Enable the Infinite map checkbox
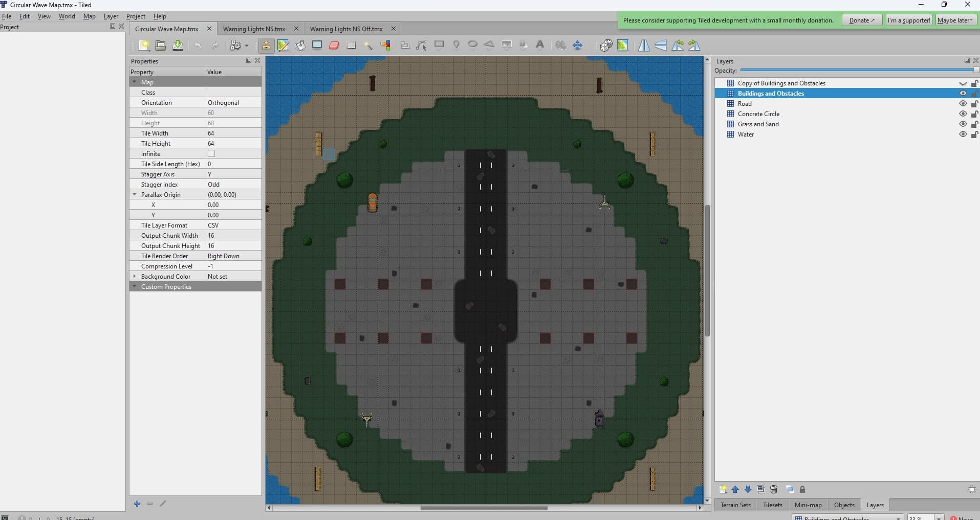The image size is (980, 520). pos(211,153)
